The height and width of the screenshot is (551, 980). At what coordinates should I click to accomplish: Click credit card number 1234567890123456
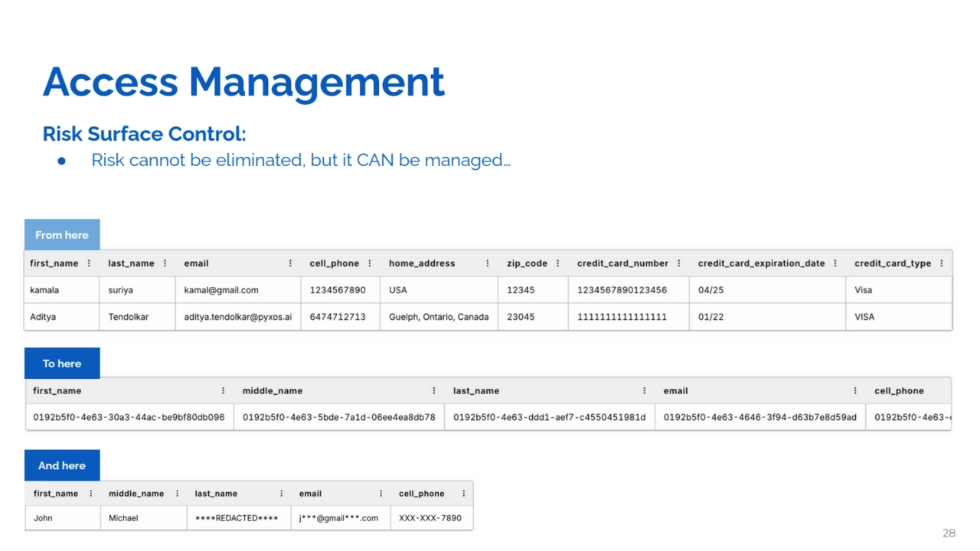[x=629, y=290]
